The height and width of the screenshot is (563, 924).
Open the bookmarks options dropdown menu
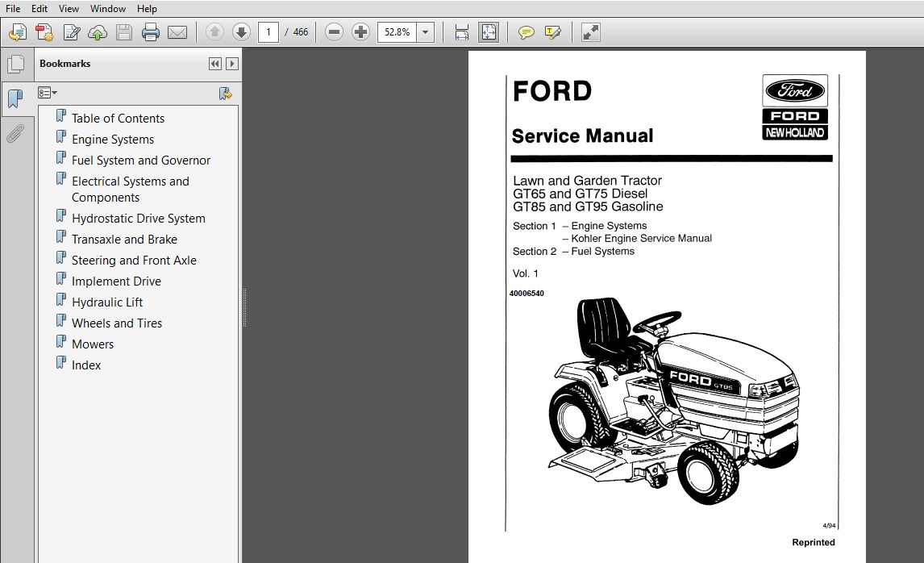click(47, 93)
